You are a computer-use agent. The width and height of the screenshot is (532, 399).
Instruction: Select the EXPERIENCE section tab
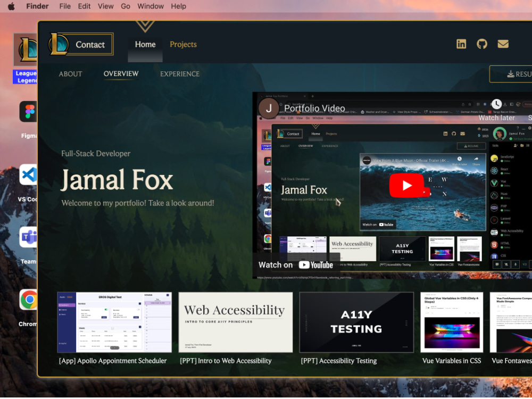180,74
